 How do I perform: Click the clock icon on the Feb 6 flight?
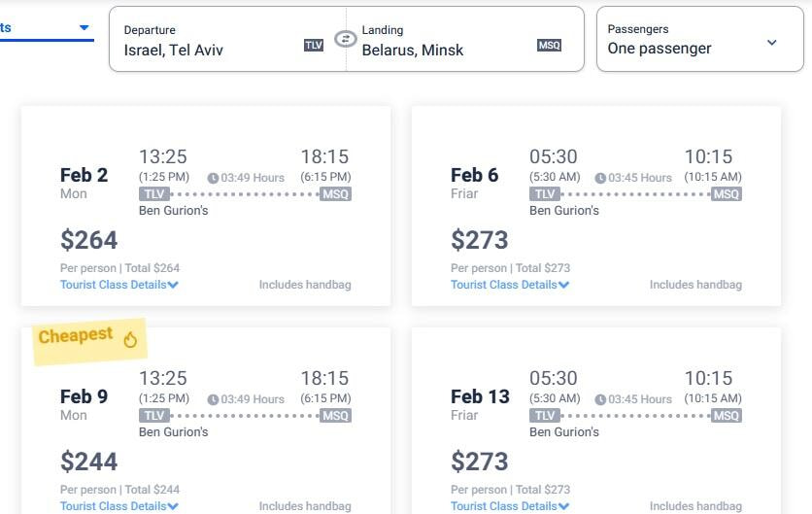[600, 178]
